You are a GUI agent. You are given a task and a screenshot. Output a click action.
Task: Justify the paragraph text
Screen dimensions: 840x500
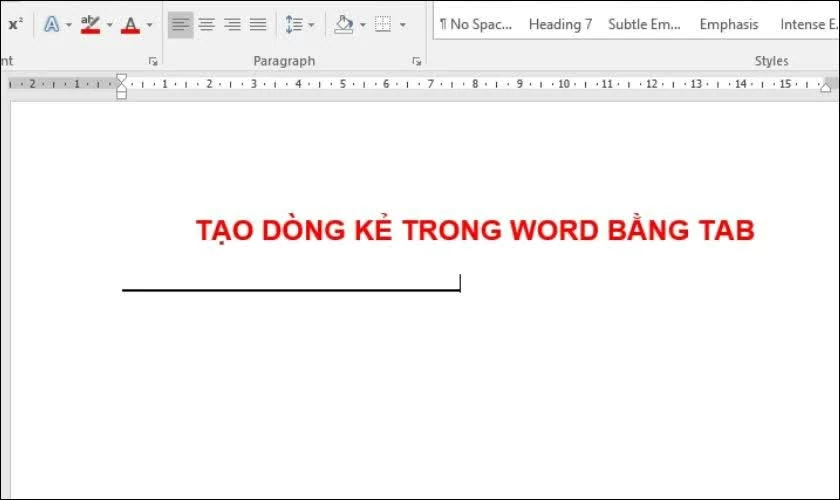click(x=258, y=25)
